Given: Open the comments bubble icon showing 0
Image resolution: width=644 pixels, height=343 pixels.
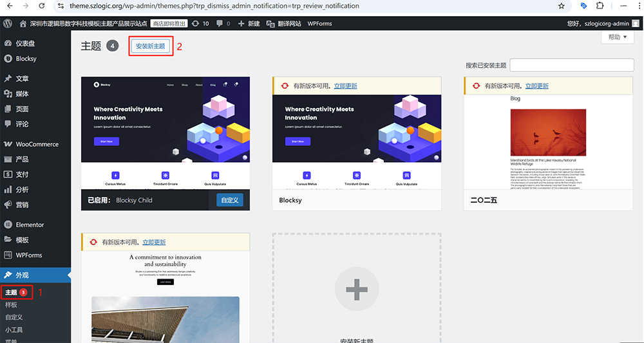Looking at the screenshot, I should click(x=223, y=23).
